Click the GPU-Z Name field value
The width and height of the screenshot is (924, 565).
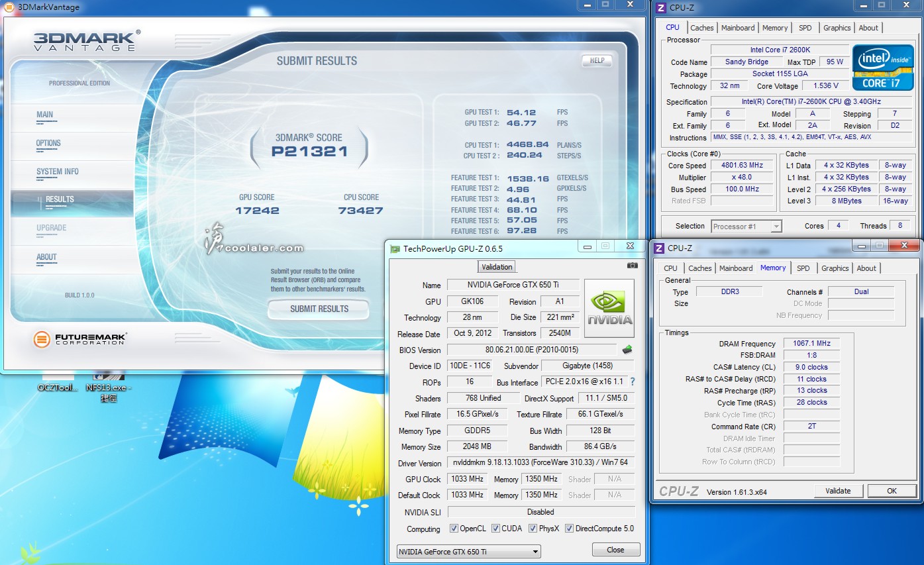pyautogui.click(x=513, y=285)
